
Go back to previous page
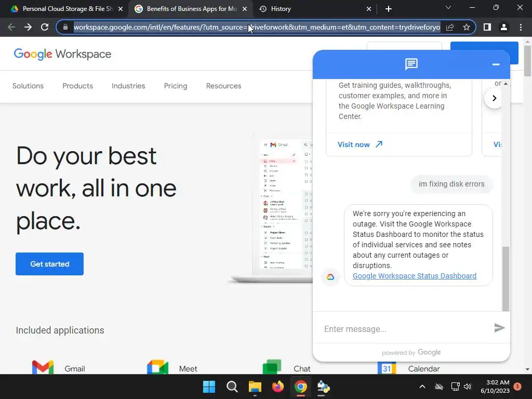(x=11, y=27)
